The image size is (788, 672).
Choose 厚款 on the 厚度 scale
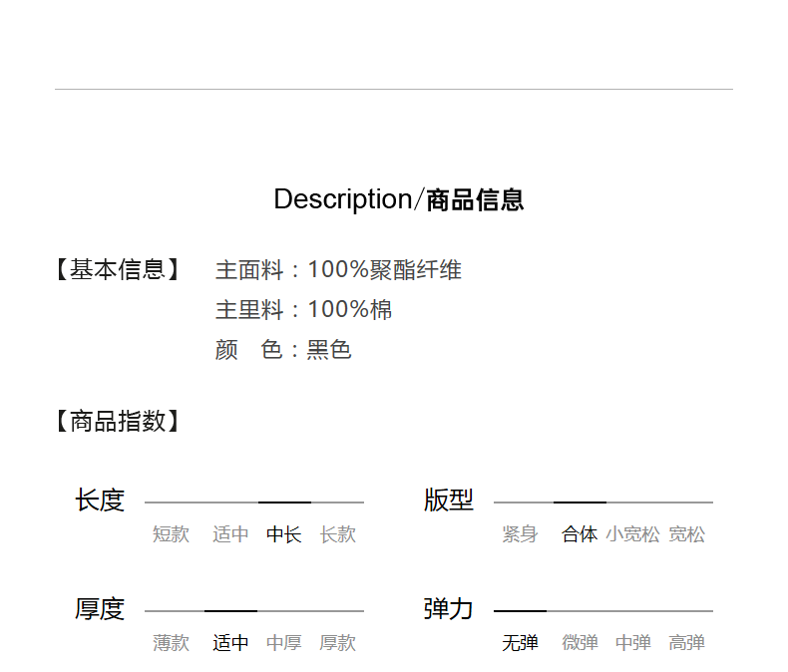point(337,643)
